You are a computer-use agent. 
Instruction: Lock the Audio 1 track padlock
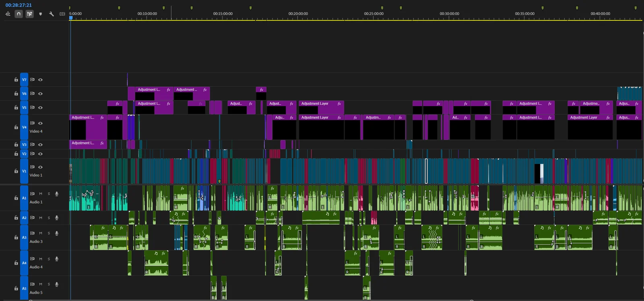tap(16, 198)
